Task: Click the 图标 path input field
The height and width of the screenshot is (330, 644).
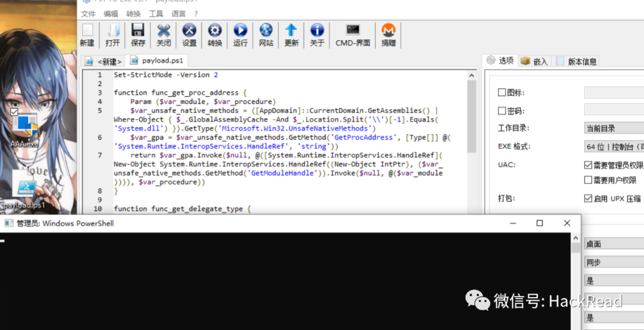Action: coord(614,92)
